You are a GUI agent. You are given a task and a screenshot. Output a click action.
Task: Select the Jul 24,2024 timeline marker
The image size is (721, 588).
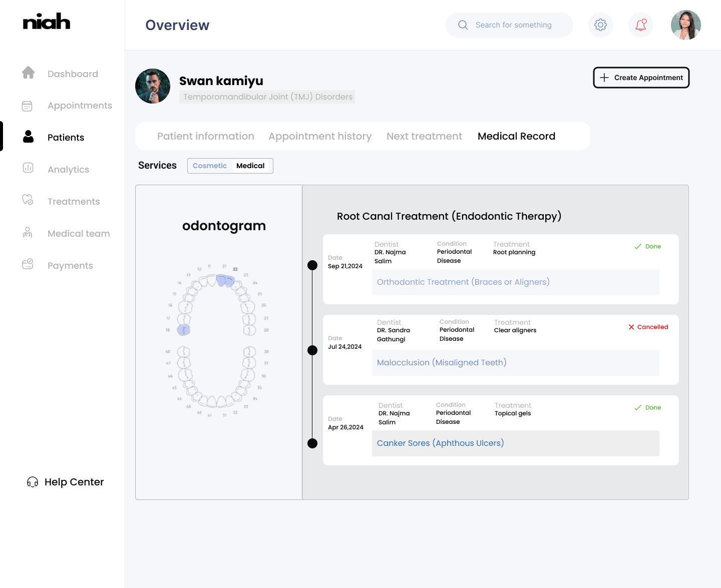pyautogui.click(x=312, y=350)
